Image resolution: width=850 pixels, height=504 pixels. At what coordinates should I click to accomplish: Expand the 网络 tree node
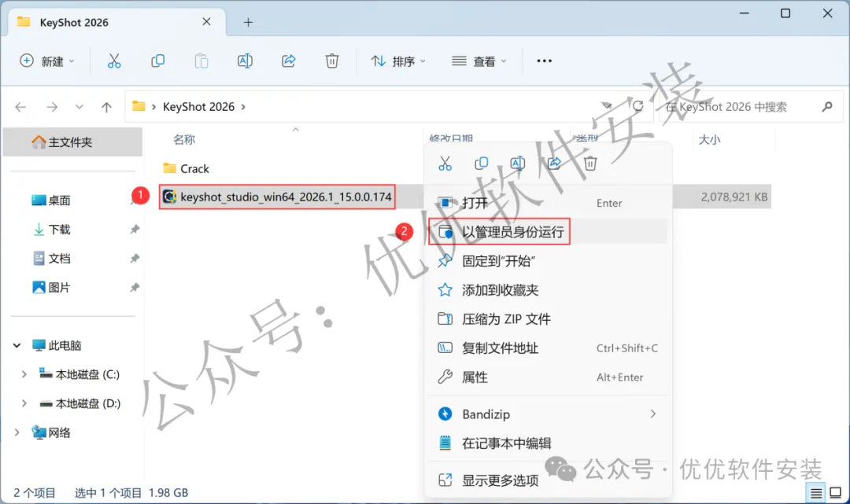coord(17,432)
